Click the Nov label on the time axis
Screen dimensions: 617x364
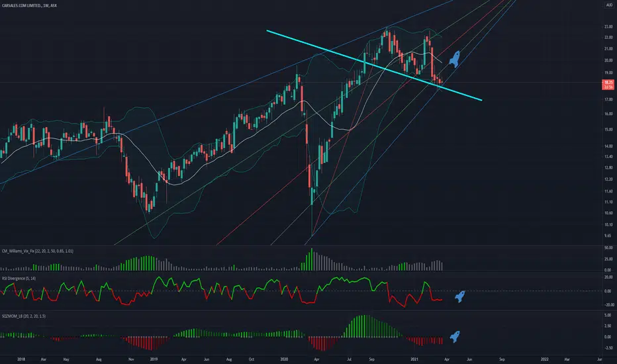[131, 359]
